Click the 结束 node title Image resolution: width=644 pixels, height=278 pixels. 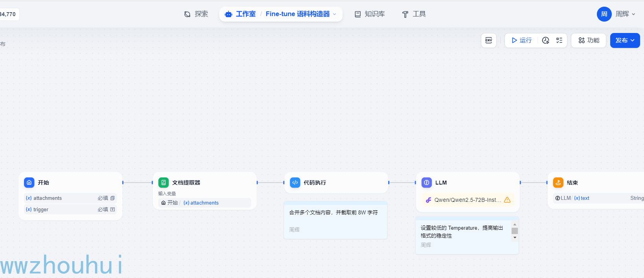click(x=572, y=183)
